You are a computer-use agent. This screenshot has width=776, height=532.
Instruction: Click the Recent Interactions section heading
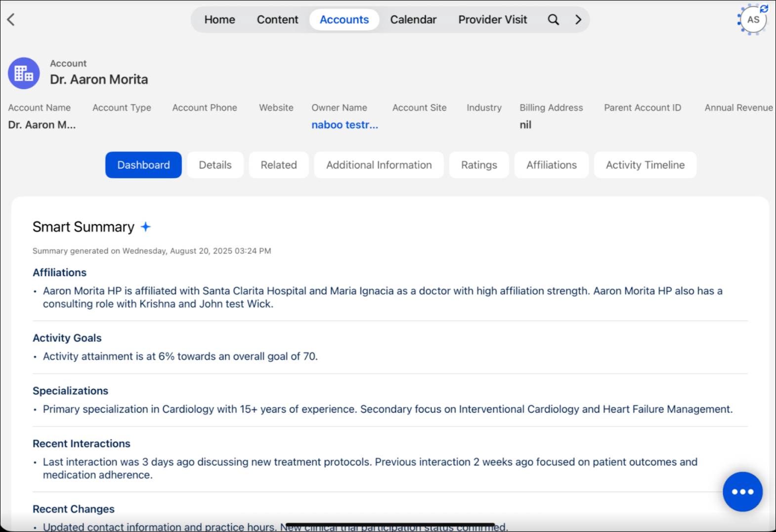[x=81, y=444]
